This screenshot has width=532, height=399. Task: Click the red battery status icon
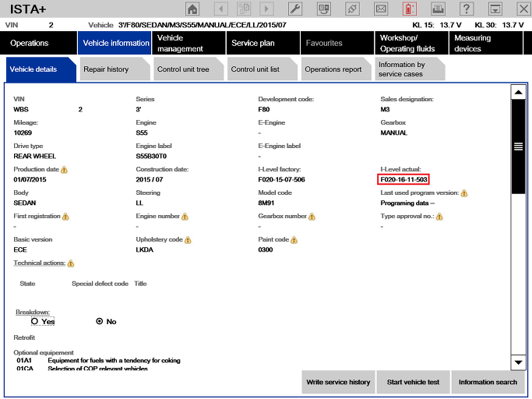point(410,9)
